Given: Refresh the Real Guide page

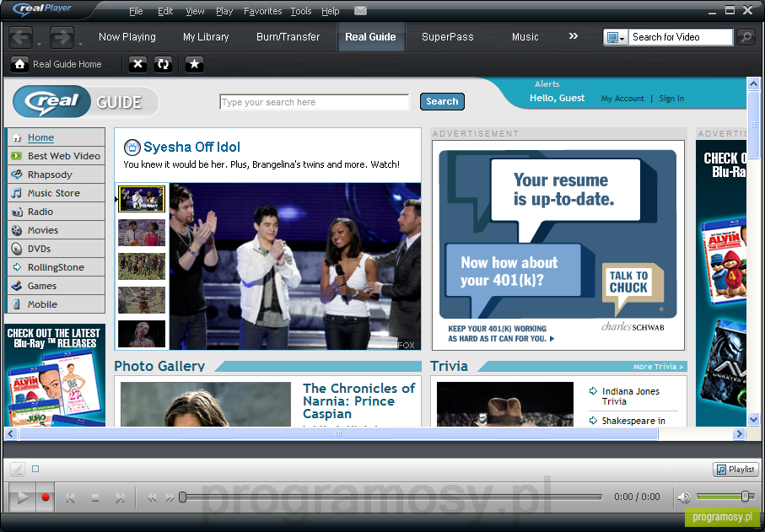Looking at the screenshot, I should coord(163,64).
